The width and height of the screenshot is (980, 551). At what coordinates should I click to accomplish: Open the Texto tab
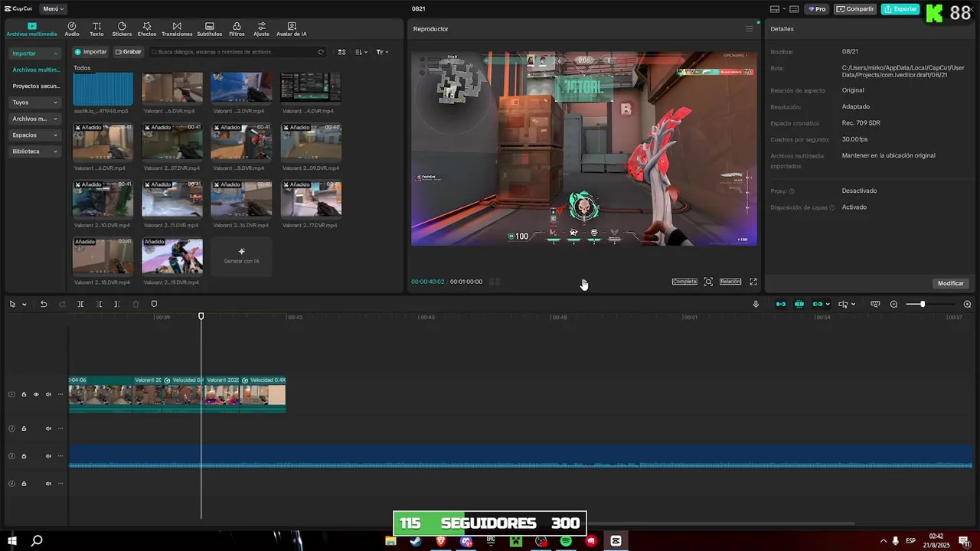coord(96,29)
